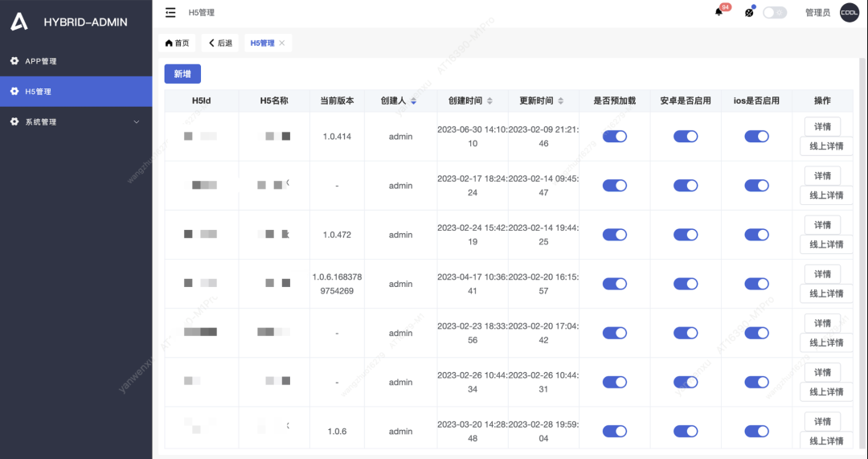This screenshot has height=459, width=868.
Task: Open 线上详情 for row created 2023-04-17
Action: (x=826, y=294)
